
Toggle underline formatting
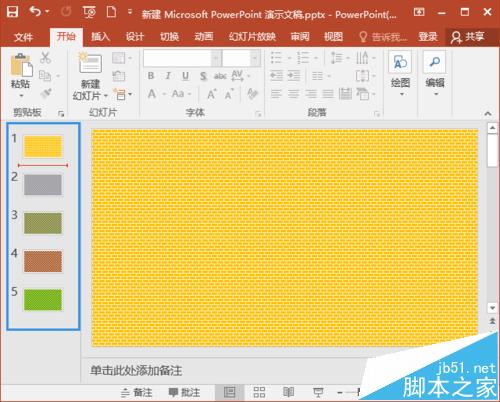186,76
